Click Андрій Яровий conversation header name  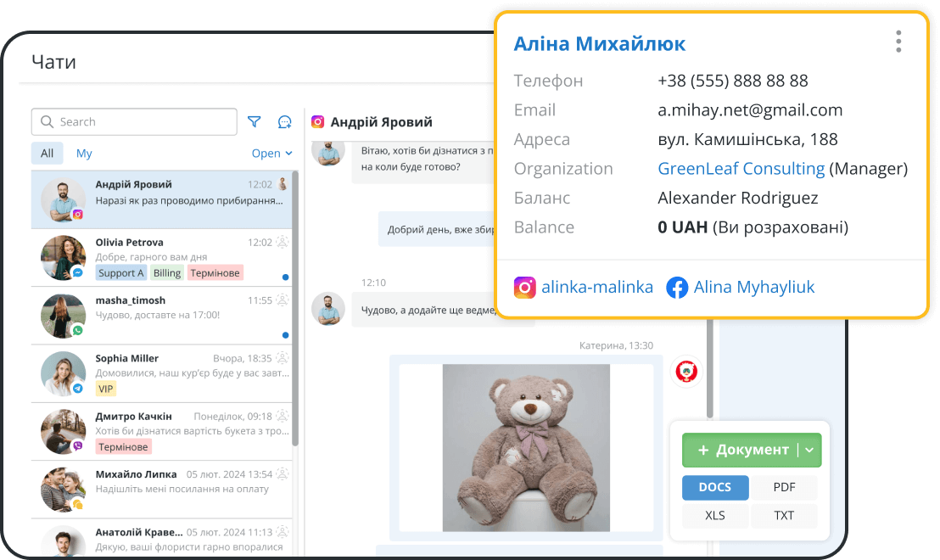coord(381,121)
